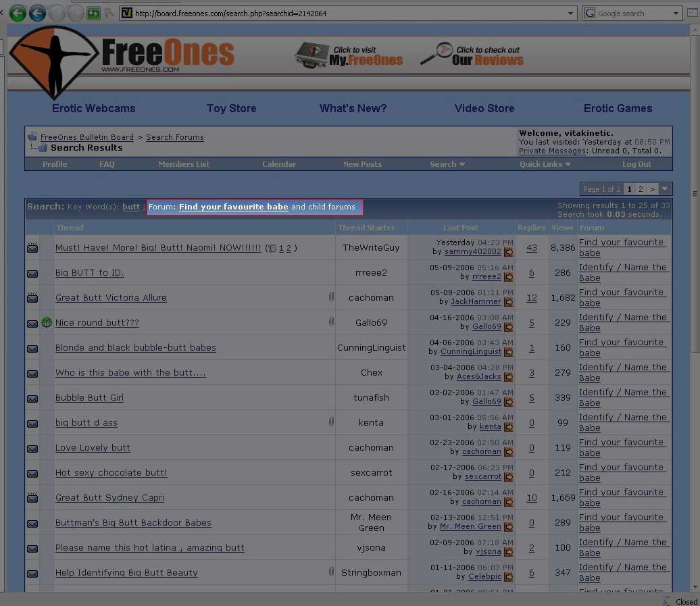
Task: Open the Members List menu item
Action: (x=184, y=164)
